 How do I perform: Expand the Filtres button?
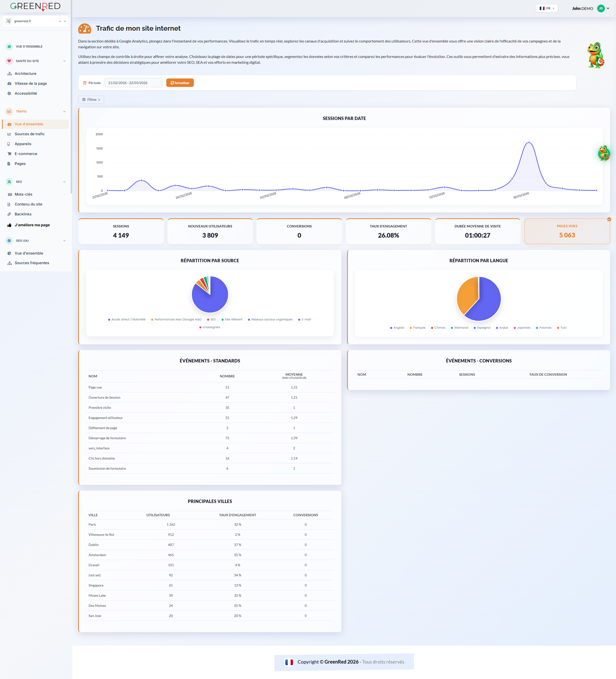[91, 100]
